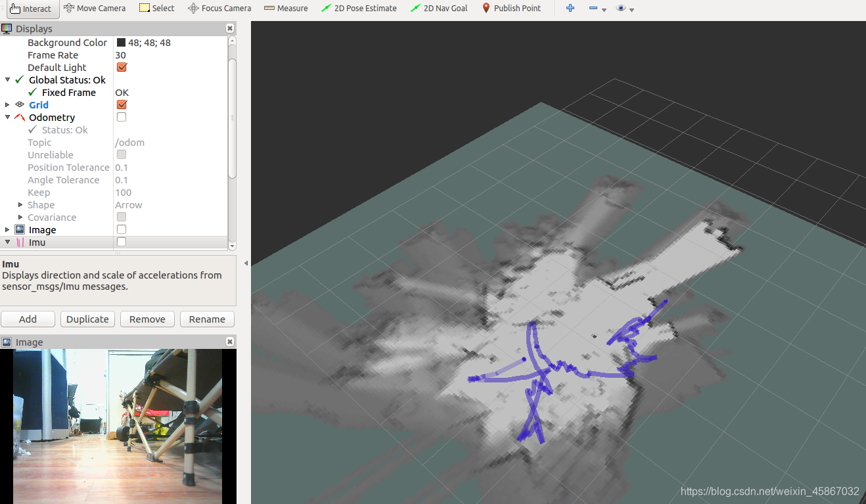Collapse side panel with left arrow handle
Viewport: 866px width, 504px height.
click(x=246, y=263)
